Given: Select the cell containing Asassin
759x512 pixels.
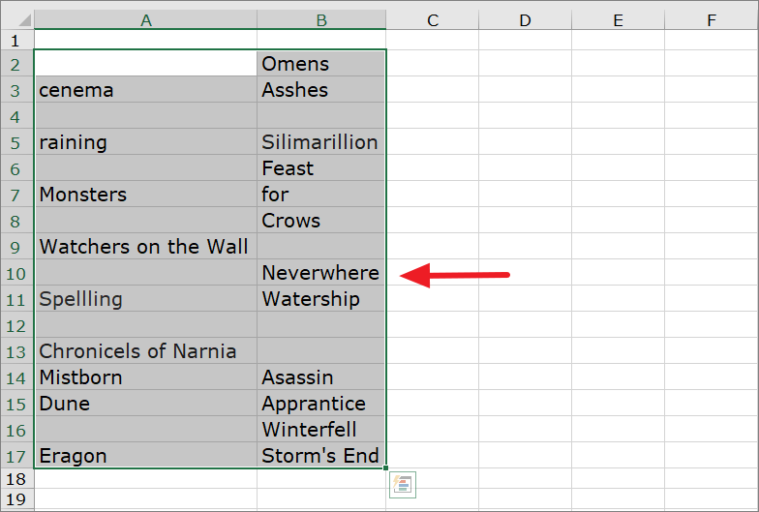Looking at the screenshot, I should [x=321, y=377].
